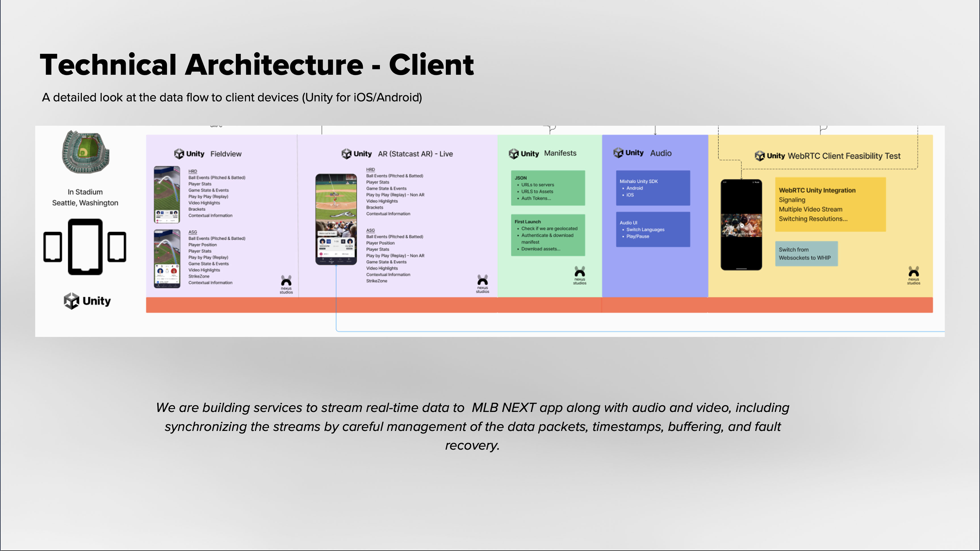Open the top Fieldview HRD phone screenshot
The width and height of the screenshot is (980, 551).
point(167,195)
